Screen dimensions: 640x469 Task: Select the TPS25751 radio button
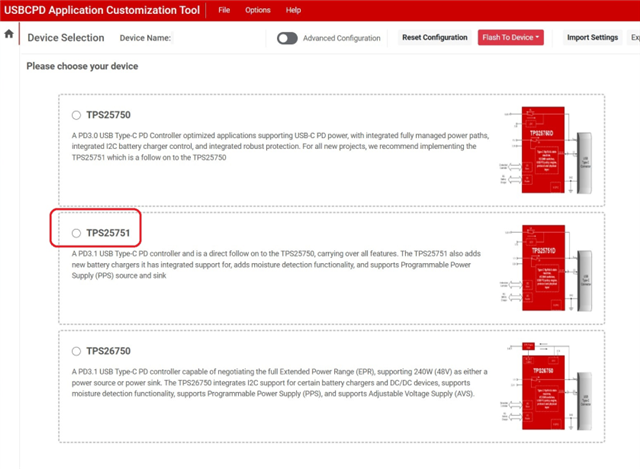(76, 233)
